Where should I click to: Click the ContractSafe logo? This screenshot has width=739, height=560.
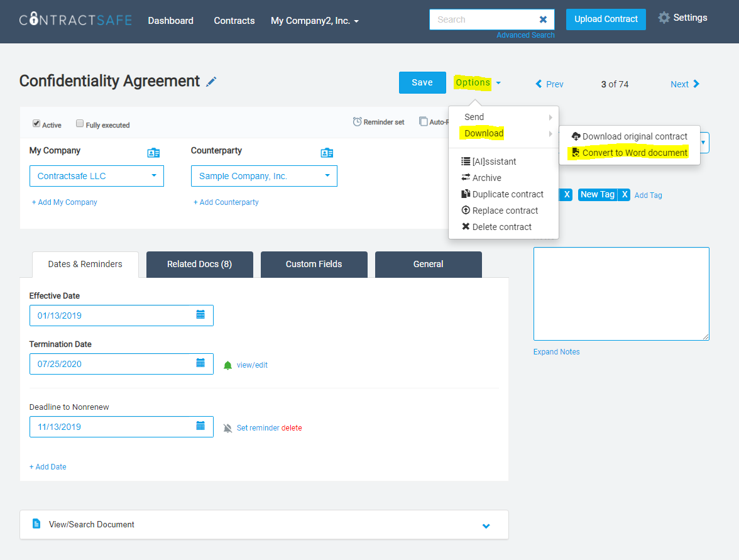coord(75,19)
